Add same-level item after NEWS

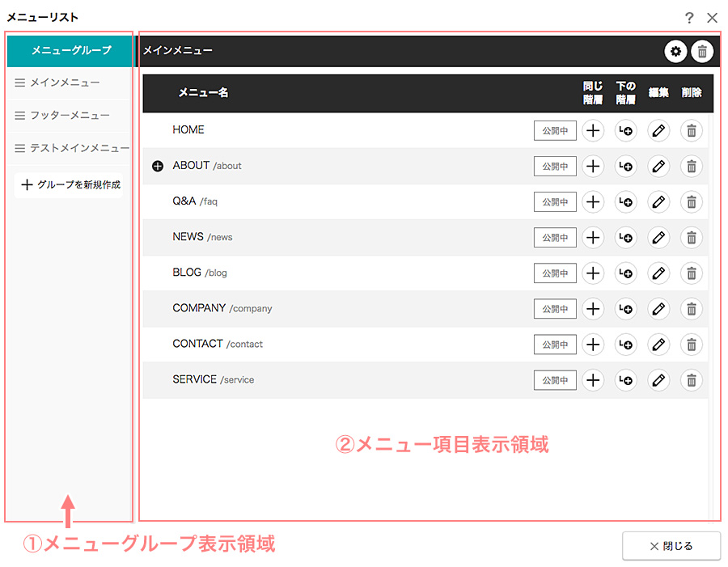pos(593,238)
